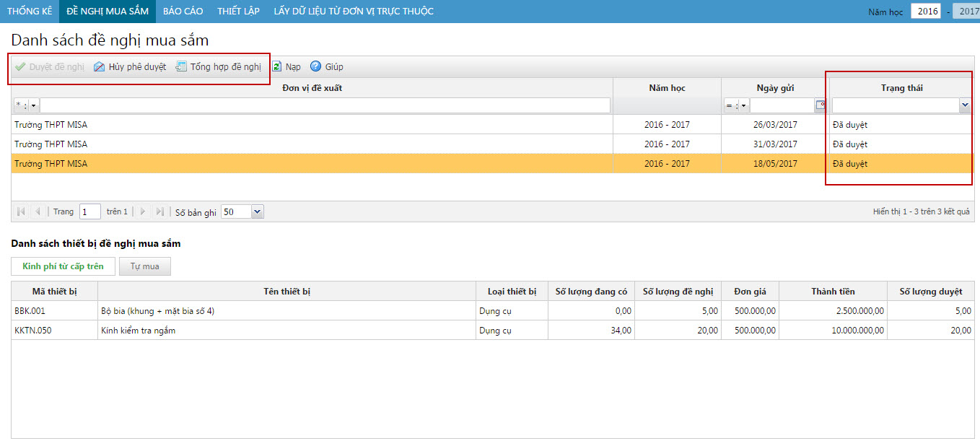Click the next page arrow
The height and width of the screenshot is (441, 980).
point(143,211)
